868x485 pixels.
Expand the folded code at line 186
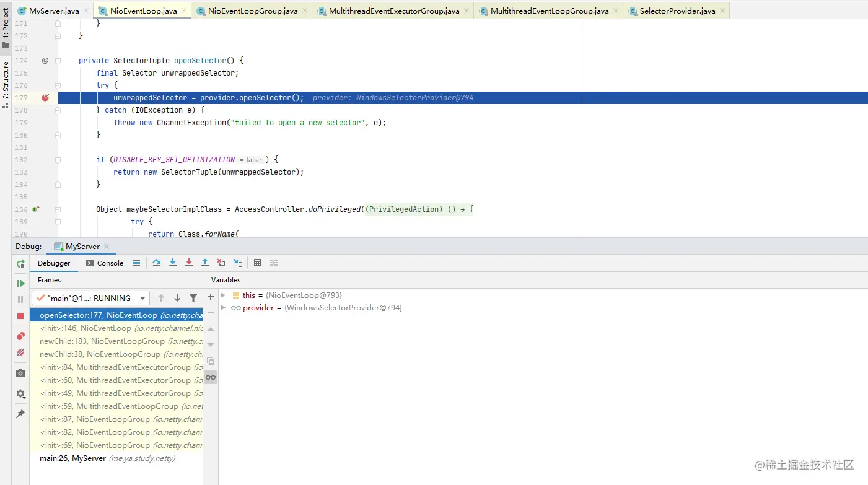coord(58,209)
